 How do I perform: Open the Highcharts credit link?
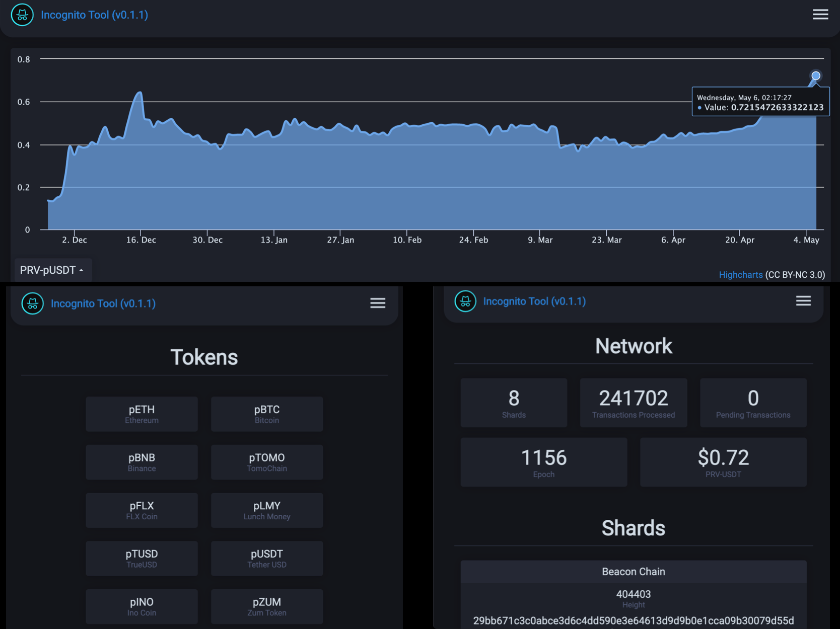click(740, 275)
